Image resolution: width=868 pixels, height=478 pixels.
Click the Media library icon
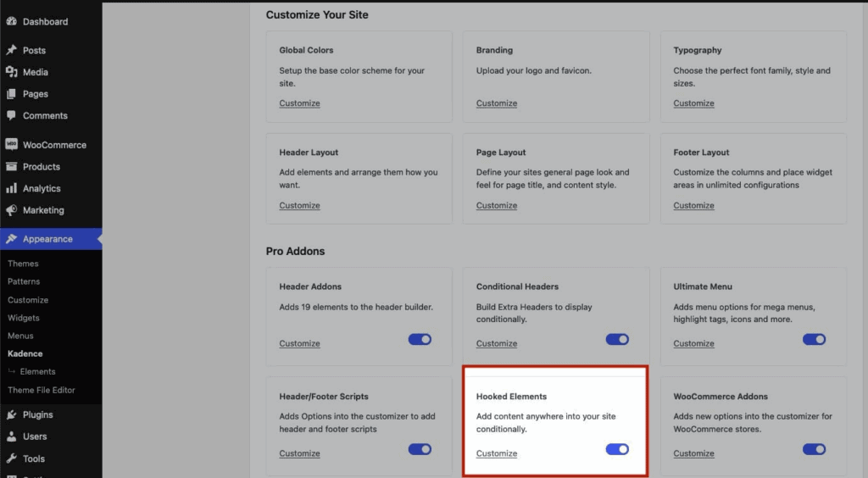click(11, 72)
